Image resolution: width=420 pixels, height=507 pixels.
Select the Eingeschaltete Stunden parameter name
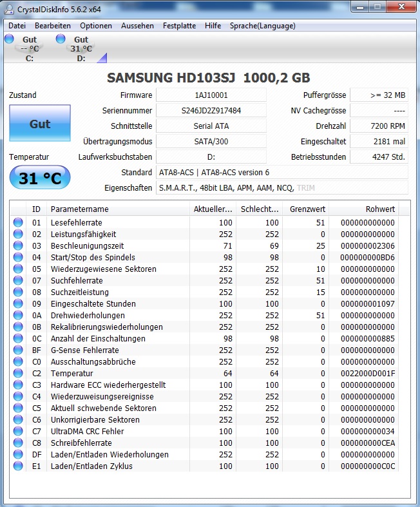[93, 303]
